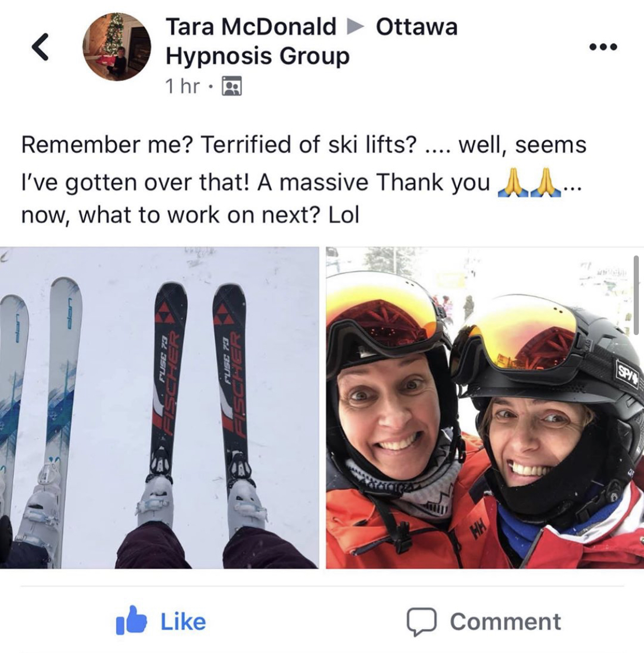Click the group privacy audience icon
The image size is (644, 653).
[232, 86]
